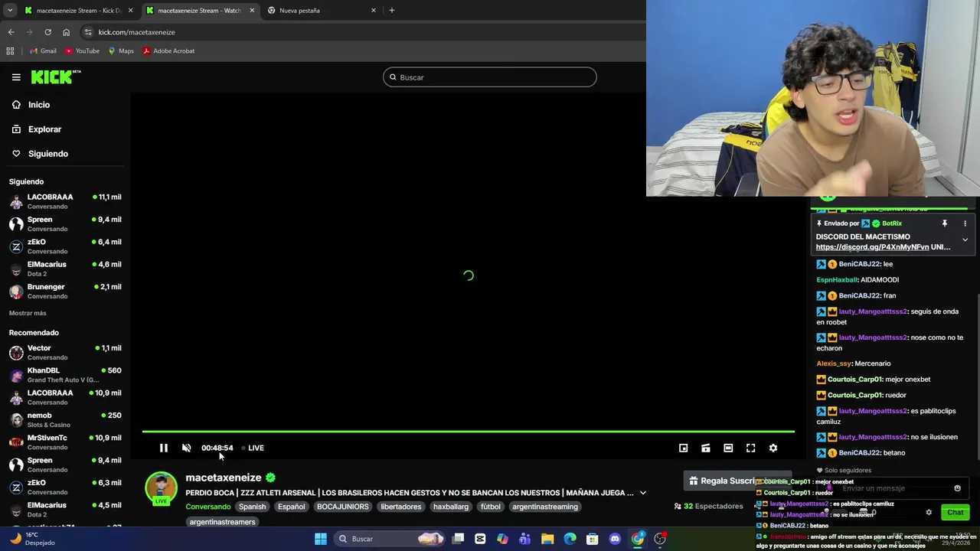Open the Adobe Acrobat bookmark
Screen dimensions: 980x551
(168, 51)
